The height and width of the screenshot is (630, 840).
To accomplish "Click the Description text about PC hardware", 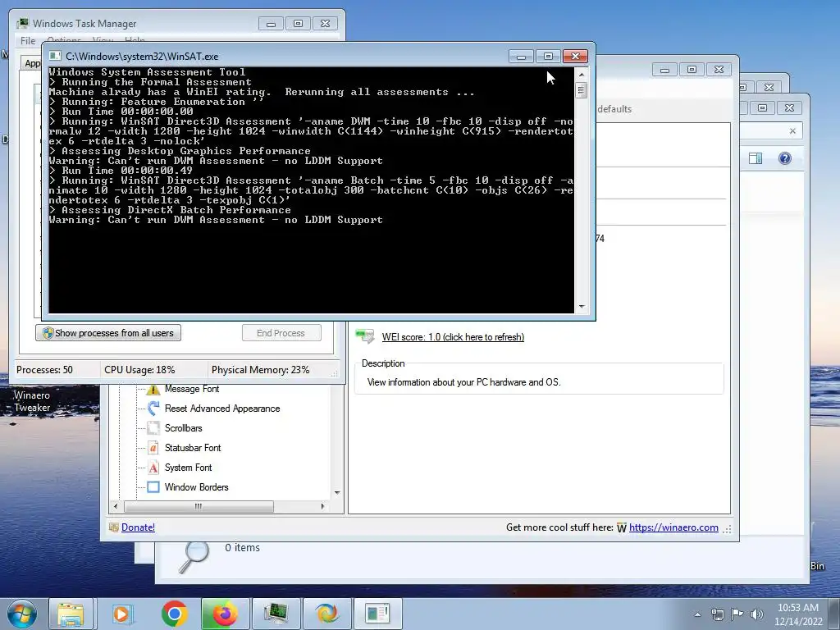I will tap(464, 382).
